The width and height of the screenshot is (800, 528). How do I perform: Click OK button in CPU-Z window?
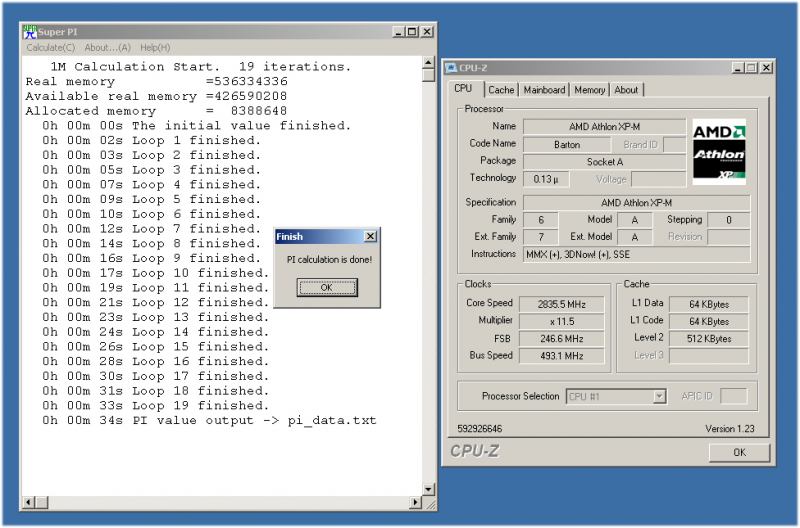(739, 452)
